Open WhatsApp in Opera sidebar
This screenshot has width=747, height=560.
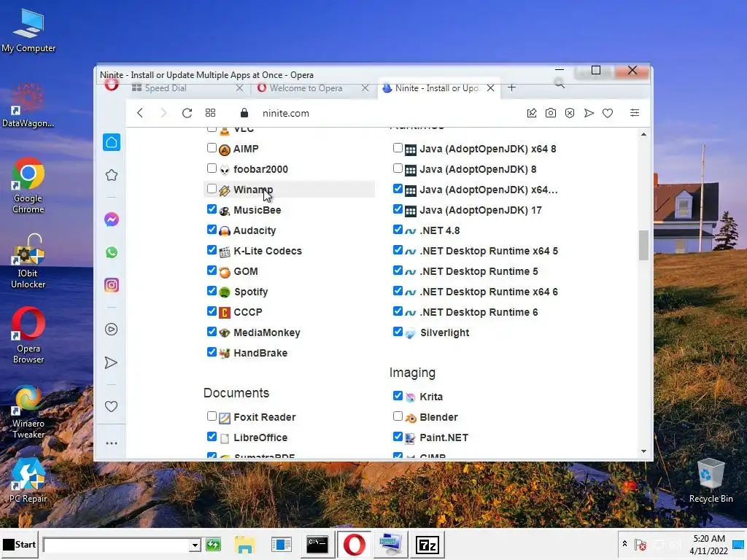coord(112,252)
